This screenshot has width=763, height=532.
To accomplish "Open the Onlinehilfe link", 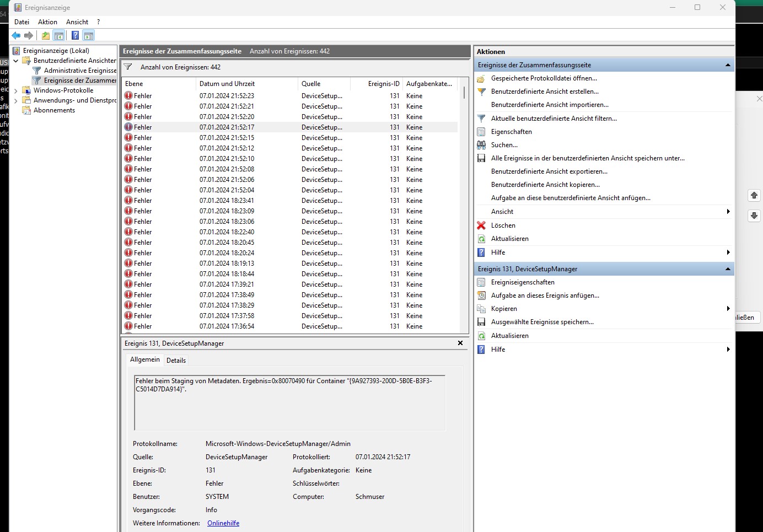I will point(223,523).
